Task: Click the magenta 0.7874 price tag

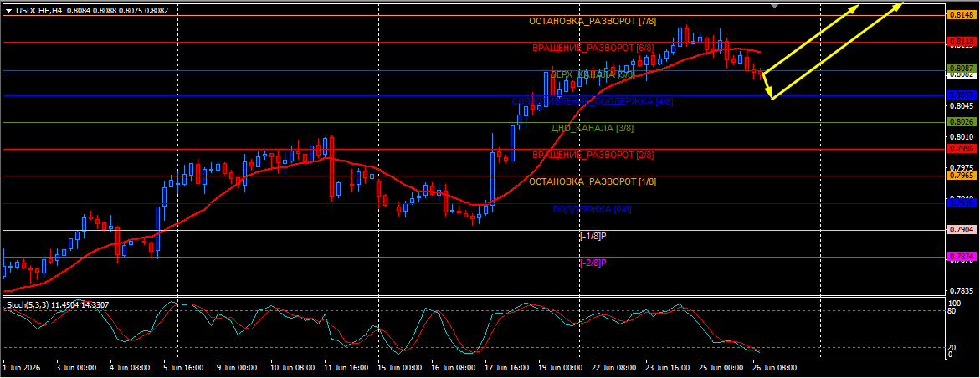Action: coord(962,257)
